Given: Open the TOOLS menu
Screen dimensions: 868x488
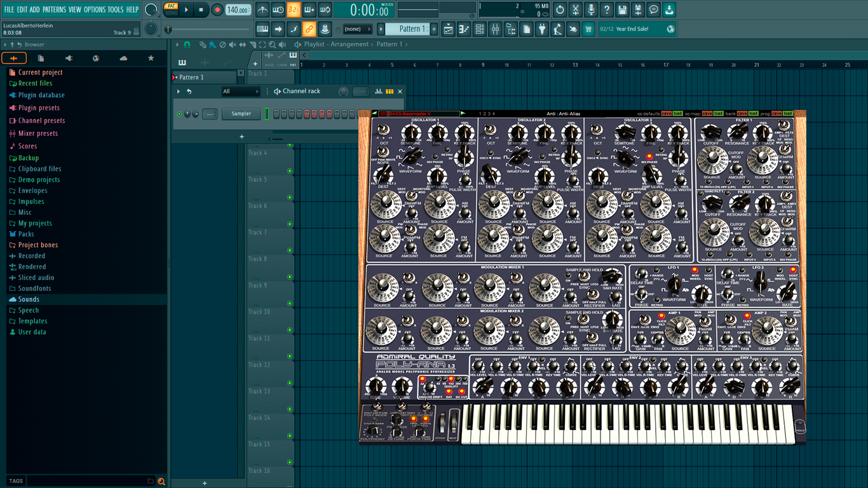Looking at the screenshot, I should [x=116, y=10].
